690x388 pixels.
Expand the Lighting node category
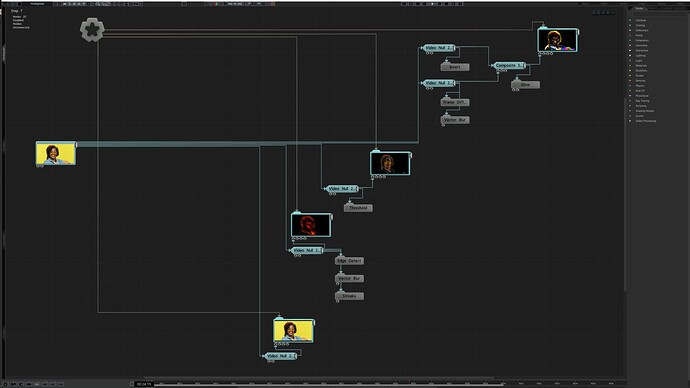point(641,55)
